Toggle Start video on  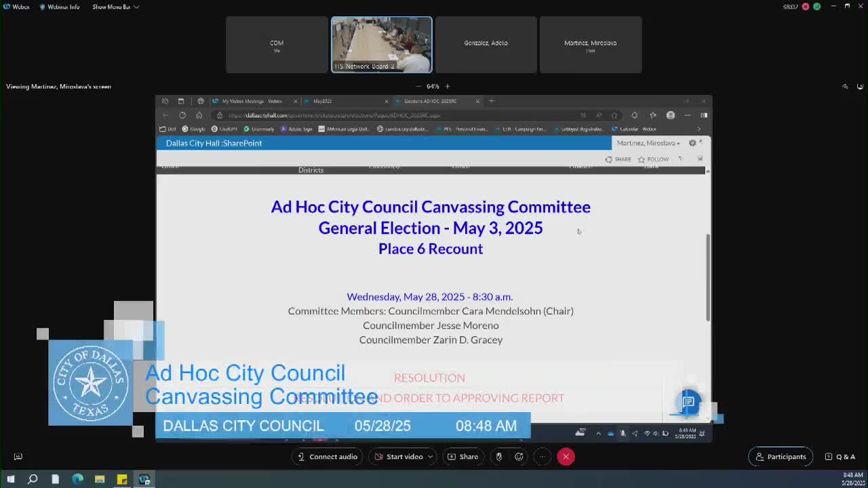400,457
